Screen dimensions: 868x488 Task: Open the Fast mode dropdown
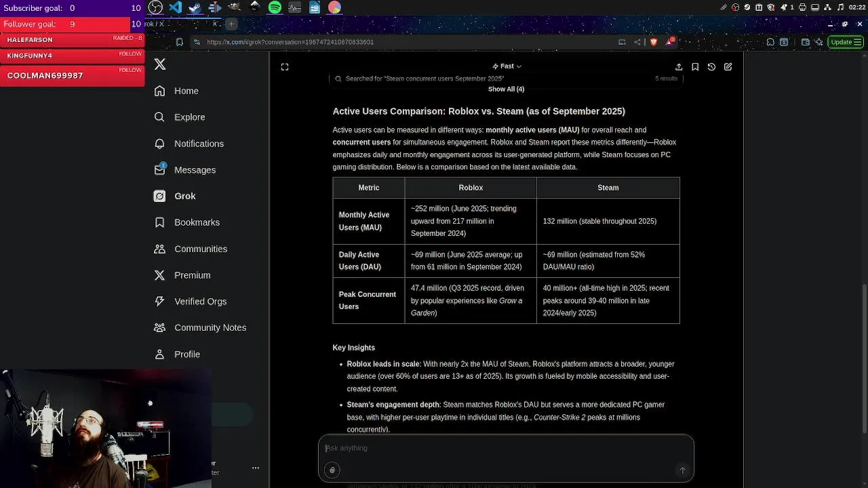[x=507, y=66]
